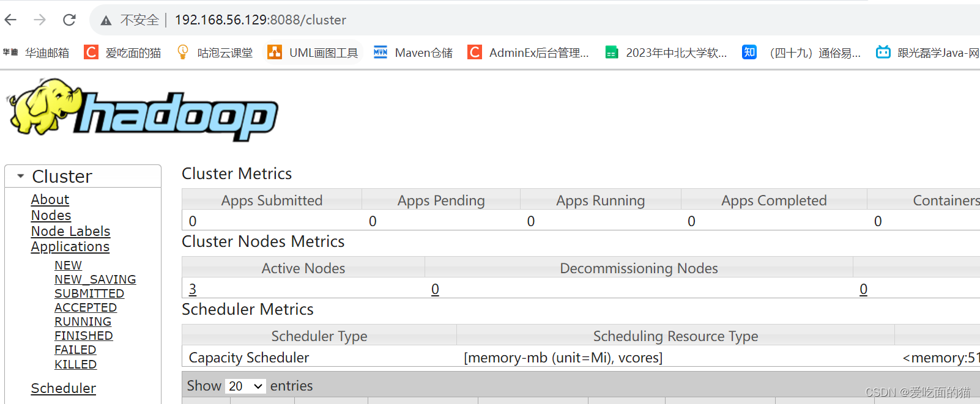
Task: Open the 2023年中北大学软 bookmark
Action: pos(666,53)
